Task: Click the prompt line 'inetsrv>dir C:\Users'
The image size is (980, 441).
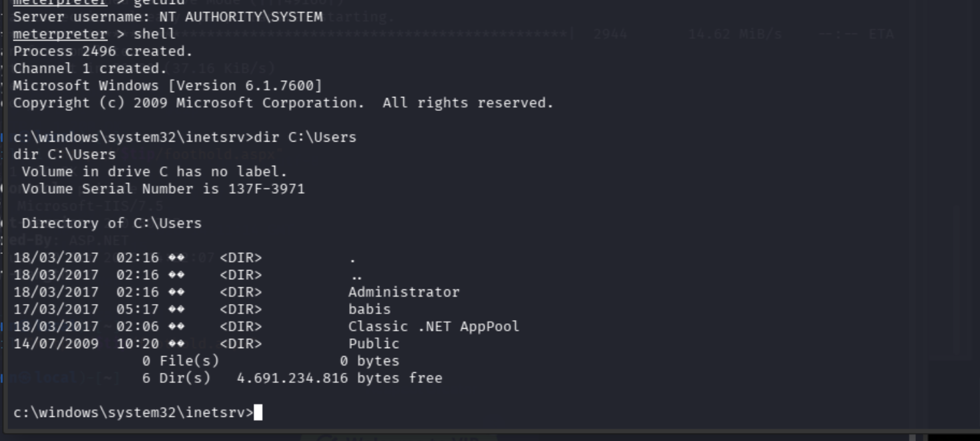Action: point(185,137)
